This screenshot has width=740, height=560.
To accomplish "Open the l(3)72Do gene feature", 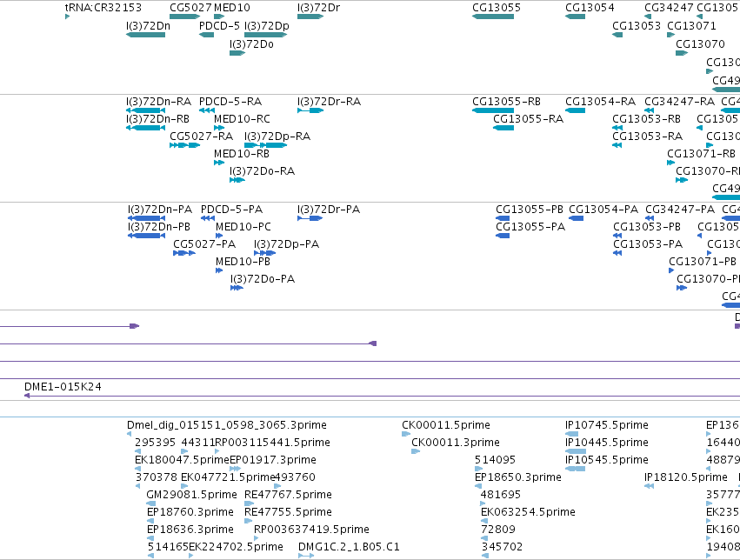I will tap(237, 53).
